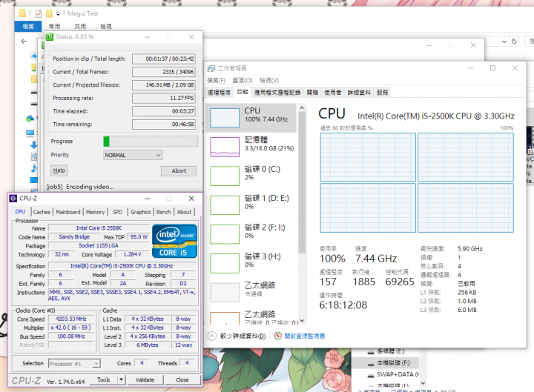The image size is (534, 392).
Task: Switch to the SPD tab in CPU-Z
Action: click(x=117, y=212)
